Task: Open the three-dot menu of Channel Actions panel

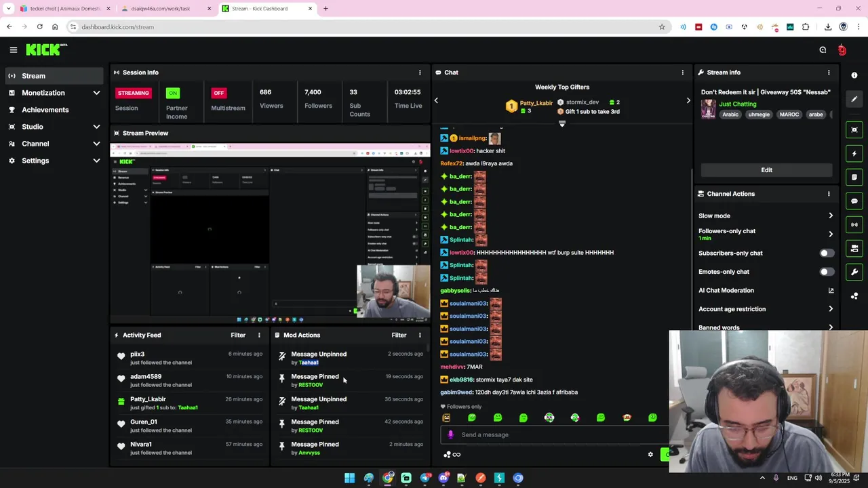Action: pos(829,194)
